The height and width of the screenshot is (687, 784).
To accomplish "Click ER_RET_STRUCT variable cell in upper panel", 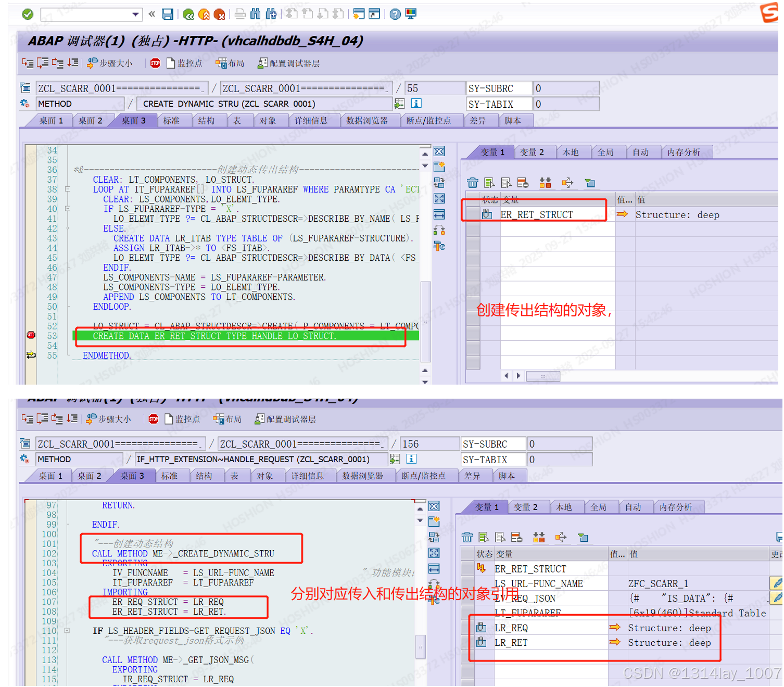I will click(557, 214).
